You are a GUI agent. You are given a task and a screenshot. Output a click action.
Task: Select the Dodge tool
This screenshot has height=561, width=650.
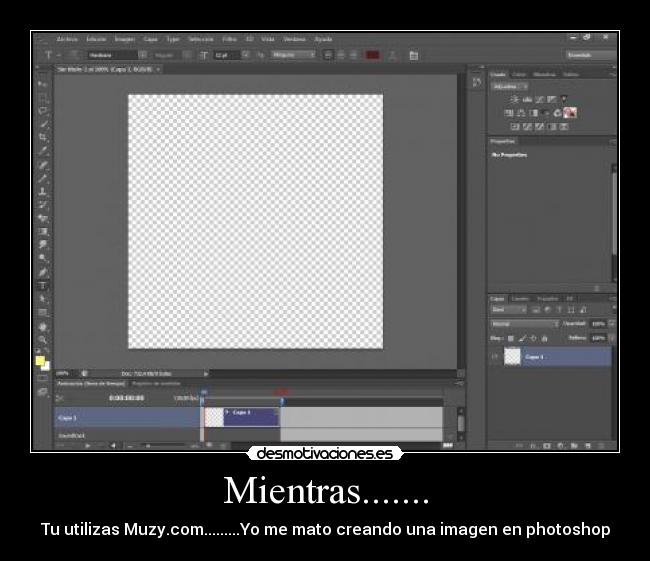[x=43, y=258]
